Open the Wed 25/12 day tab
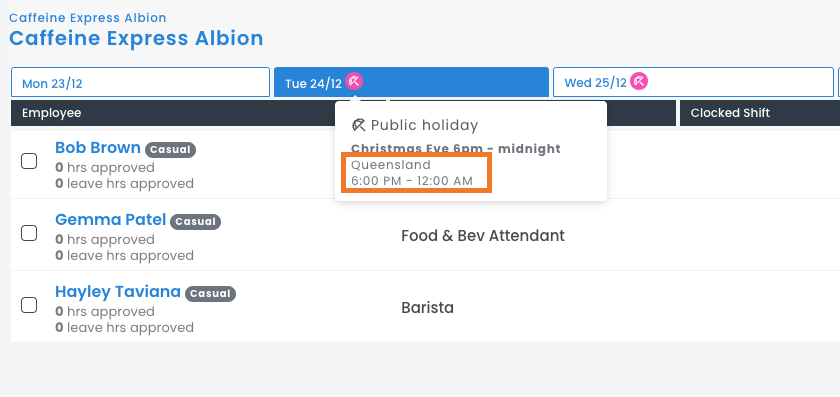 pyautogui.click(x=693, y=83)
